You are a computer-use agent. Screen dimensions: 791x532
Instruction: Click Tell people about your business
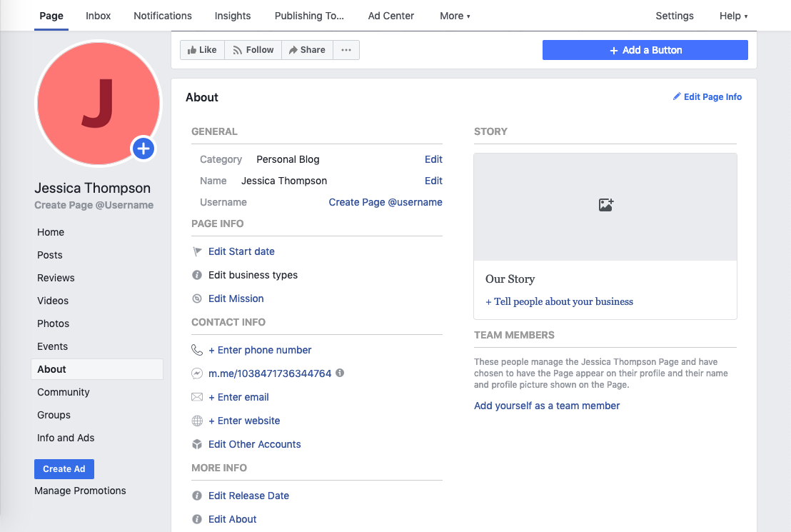[x=559, y=302]
